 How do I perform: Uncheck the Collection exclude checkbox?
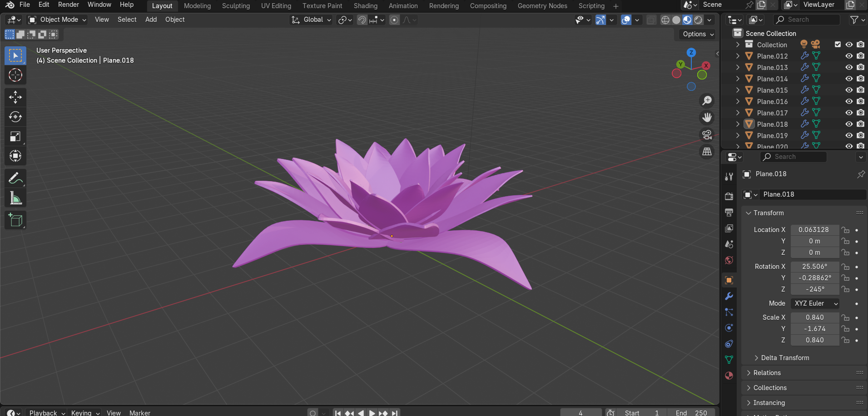pyautogui.click(x=838, y=45)
